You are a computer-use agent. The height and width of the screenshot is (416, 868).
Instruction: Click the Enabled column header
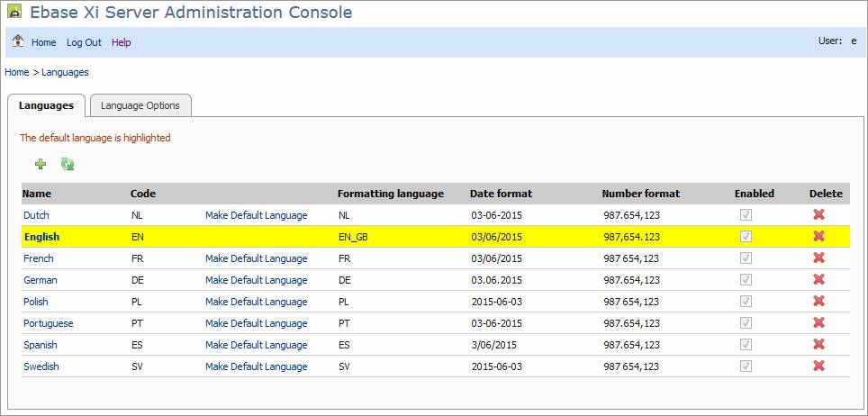point(755,194)
